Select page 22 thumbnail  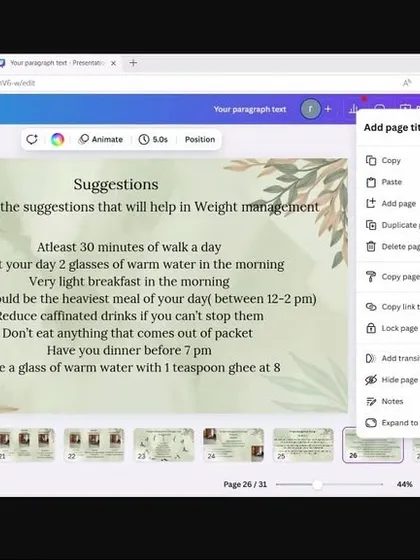[94, 445]
